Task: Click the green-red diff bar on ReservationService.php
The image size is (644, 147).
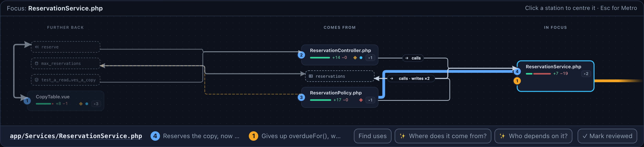Action: point(538,74)
